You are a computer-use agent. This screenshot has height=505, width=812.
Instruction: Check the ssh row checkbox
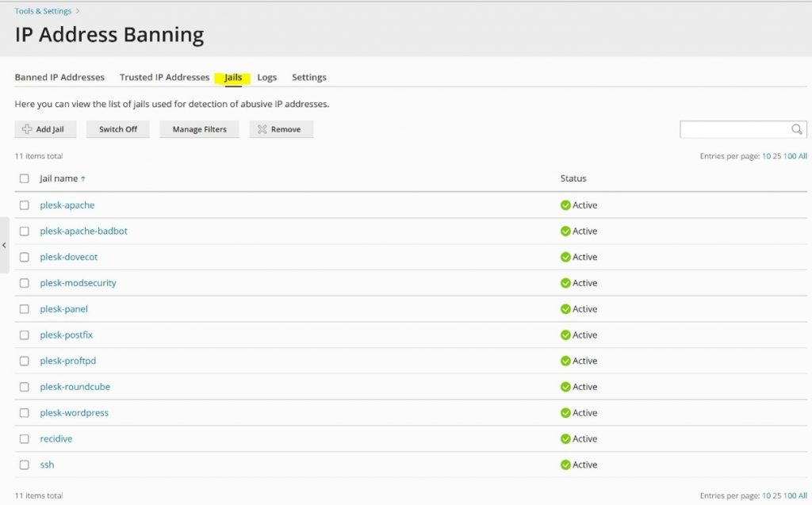click(25, 465)
